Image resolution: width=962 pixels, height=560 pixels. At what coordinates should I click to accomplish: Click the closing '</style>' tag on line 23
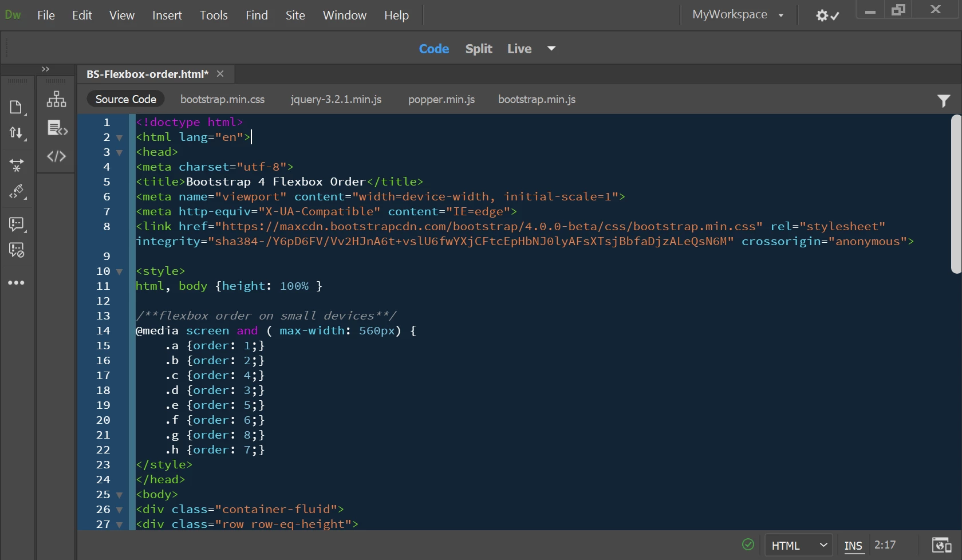[164, 464]
